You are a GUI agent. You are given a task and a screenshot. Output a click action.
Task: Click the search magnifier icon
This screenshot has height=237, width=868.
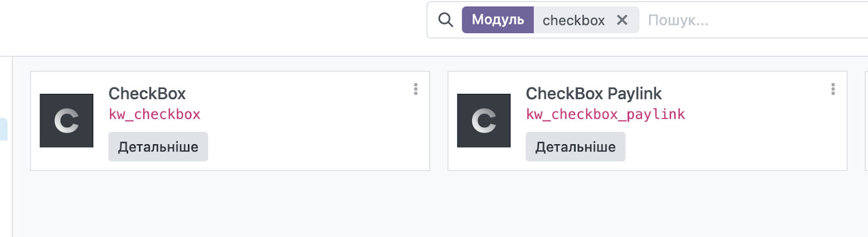(x=445, y=20)
